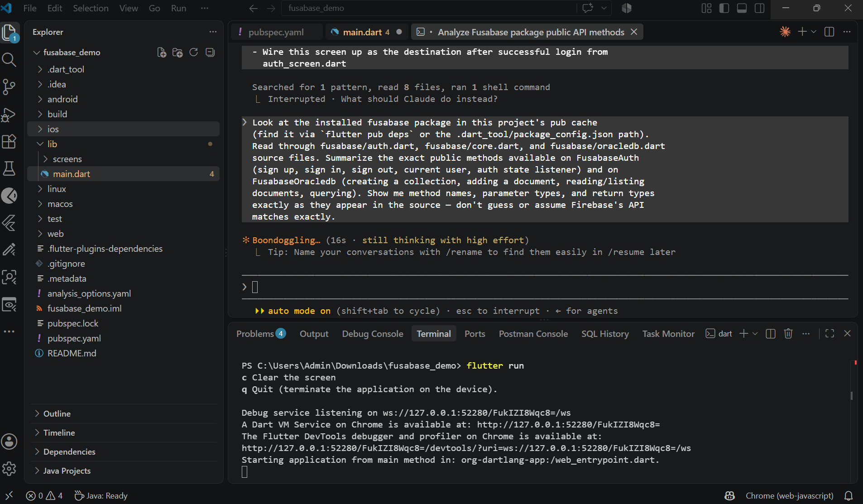The height and width of the screenshot is (504, 863).
Task: Switch to the main.dart editor tab
Action: pyautogui.click(x=366, y=32)
